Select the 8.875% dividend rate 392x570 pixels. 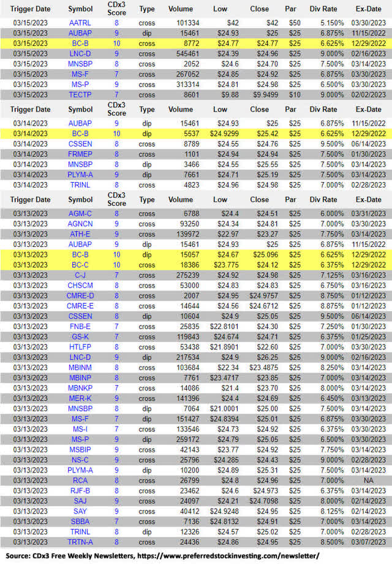tap(332, 306)
